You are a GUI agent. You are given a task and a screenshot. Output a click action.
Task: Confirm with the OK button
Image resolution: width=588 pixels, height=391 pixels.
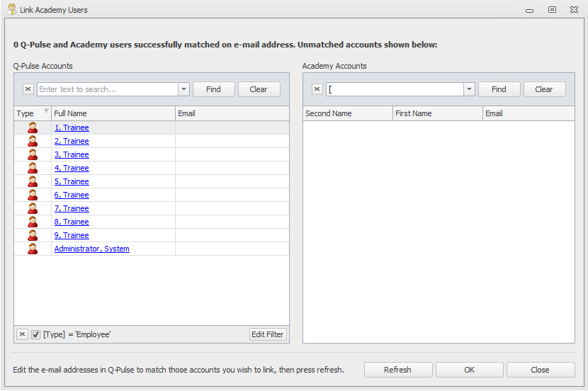469,370
